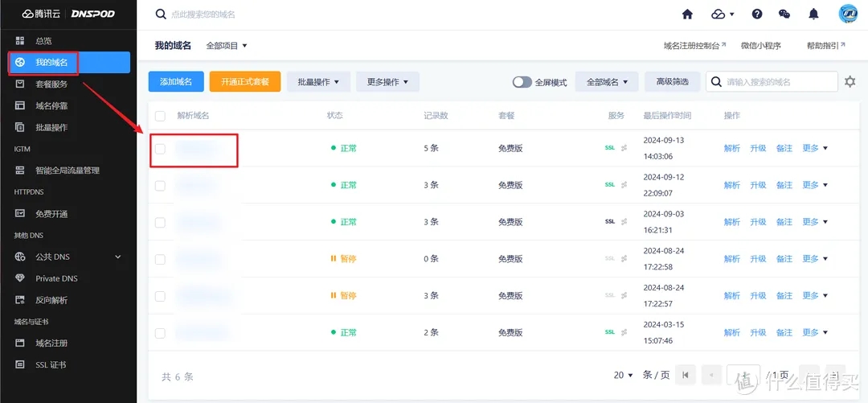Click the user avatar icon

(848, 14)
